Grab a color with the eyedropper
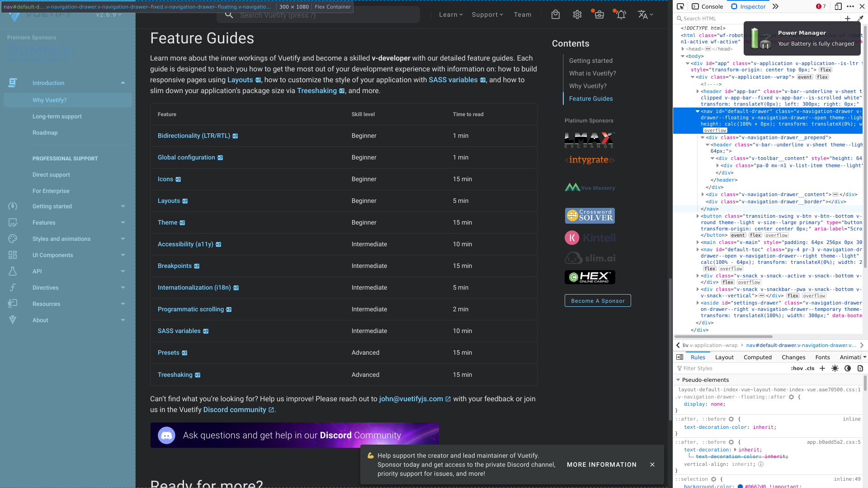The width and height of the screenshot is (868, 488). pyautogui.click(x=860, y=19)
